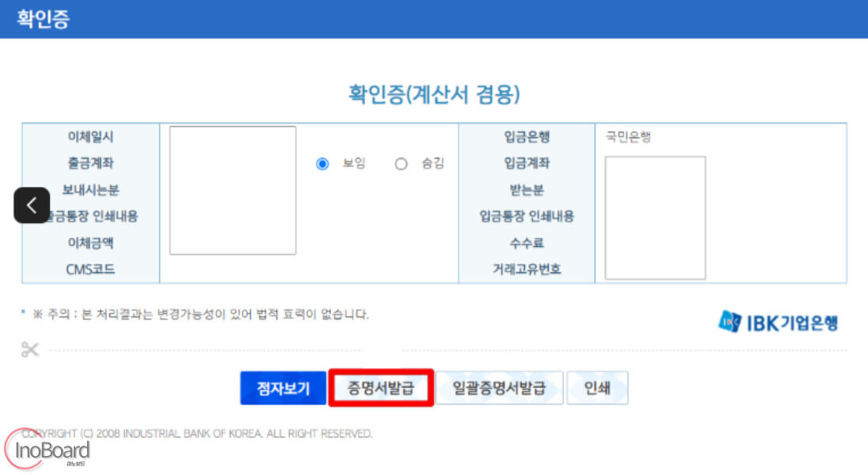Click the 확인증(계산서 겸용) heading

434,94
